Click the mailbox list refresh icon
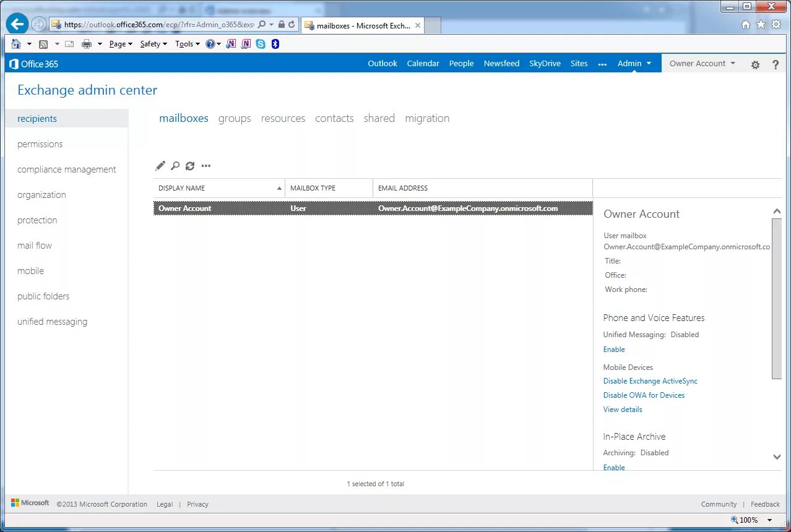Screen dimensions: 791x532 point(190,166)
